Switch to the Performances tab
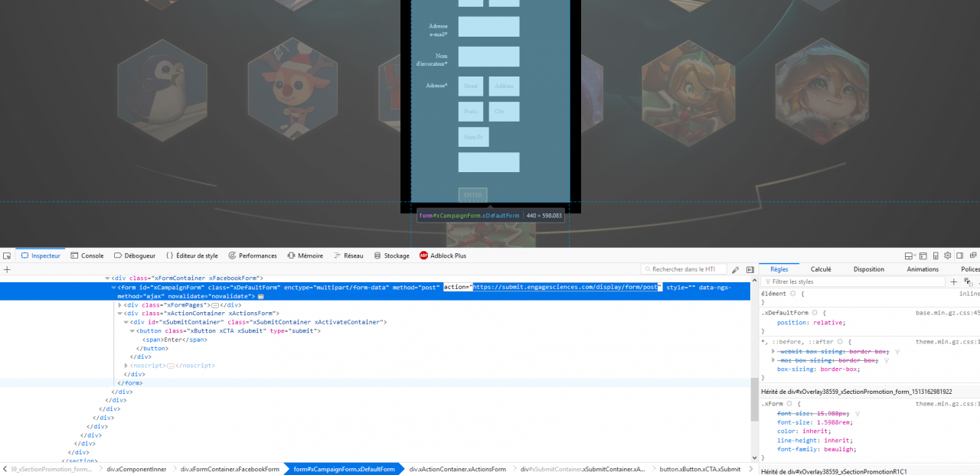Image resolution: width=980 pixels, height=475 pixels. (x=253, y=255)
